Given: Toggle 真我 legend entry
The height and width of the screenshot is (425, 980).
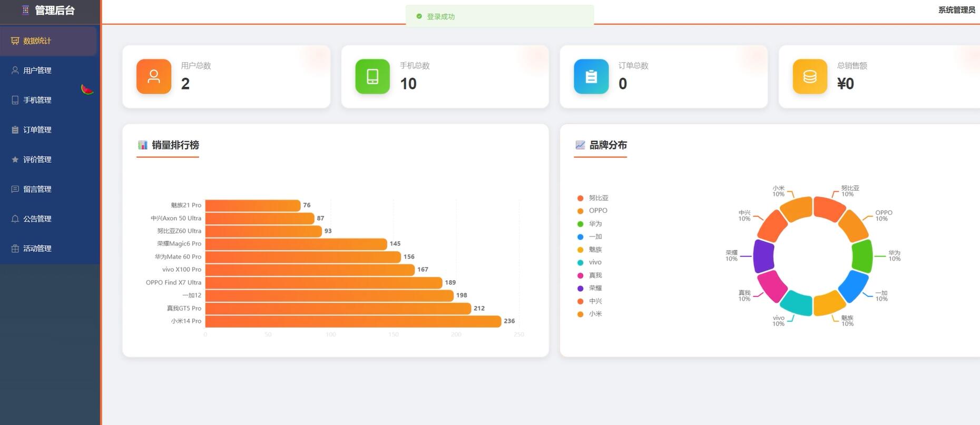Looking at the screenshot, I should [590, 275].
